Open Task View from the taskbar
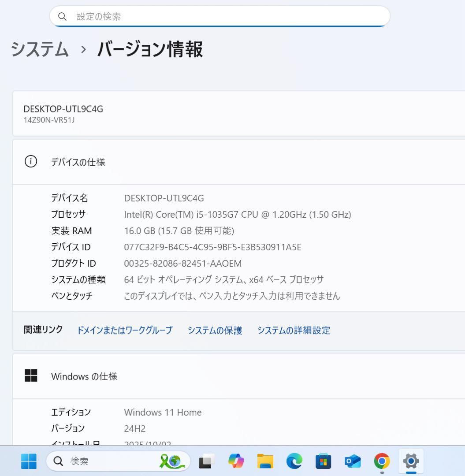 click(x=205, y=461)
